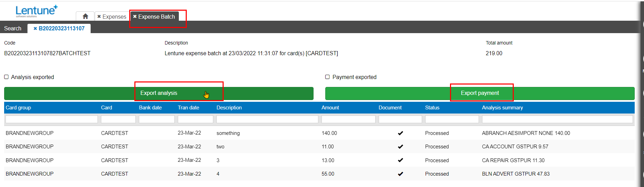Click document checkmark for the 11.00 row
Viewport: 644px width, 187px height.
(x=400, y=147)
